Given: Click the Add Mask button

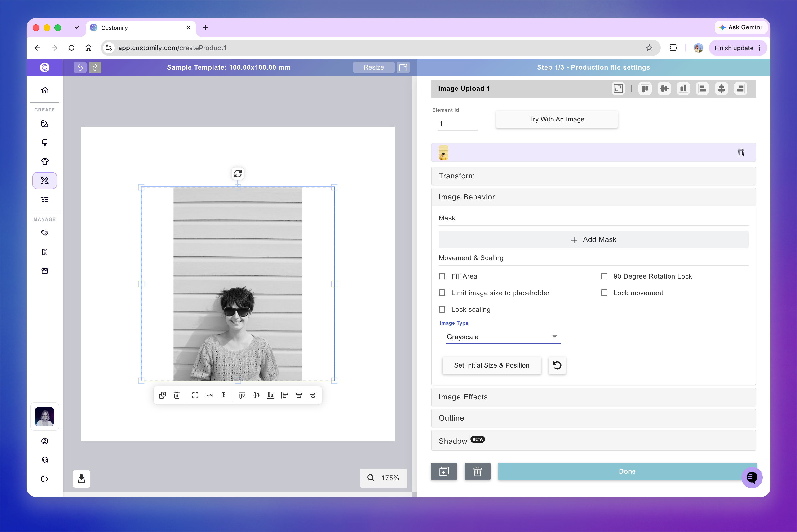Looking at the screenshot, I should click(x=593, y=239).
